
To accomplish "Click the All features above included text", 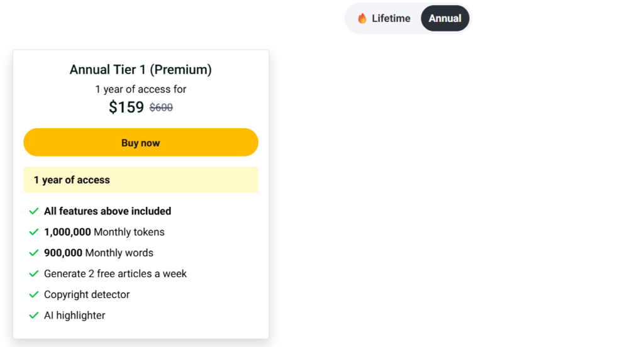I will [108, 211].
